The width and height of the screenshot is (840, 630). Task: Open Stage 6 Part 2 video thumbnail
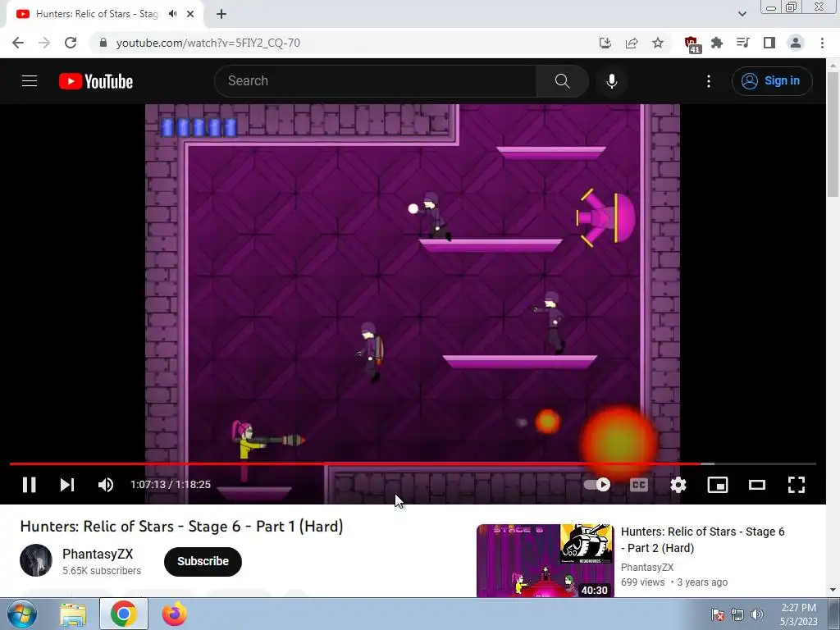545,560
